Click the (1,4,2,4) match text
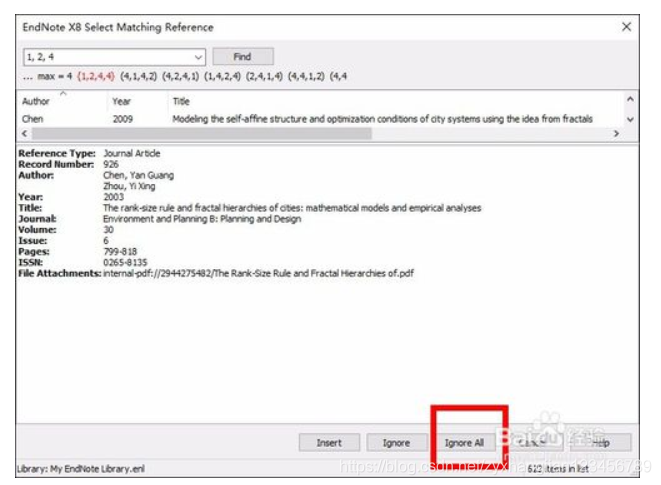 222,76
